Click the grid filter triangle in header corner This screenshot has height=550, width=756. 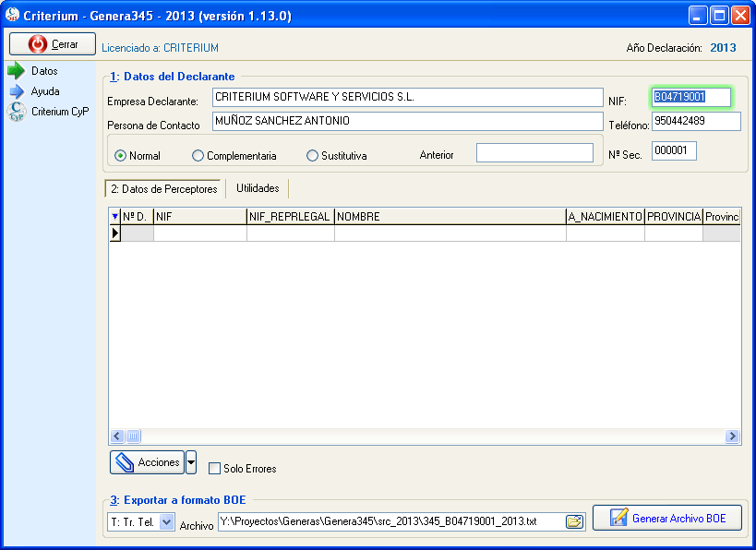point(114,217)
